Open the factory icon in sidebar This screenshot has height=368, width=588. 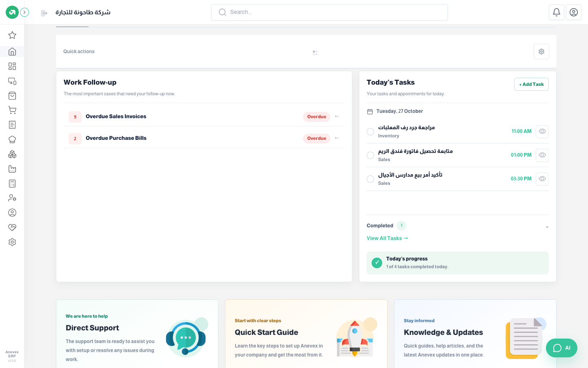click(12, 169)
